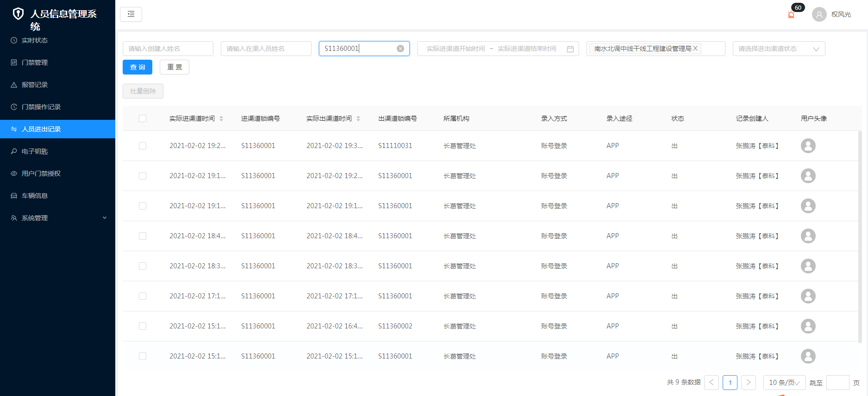Click the table vertical scrollbar
Image resolution: width=868 pixels, height=396 pixels.
860,237
